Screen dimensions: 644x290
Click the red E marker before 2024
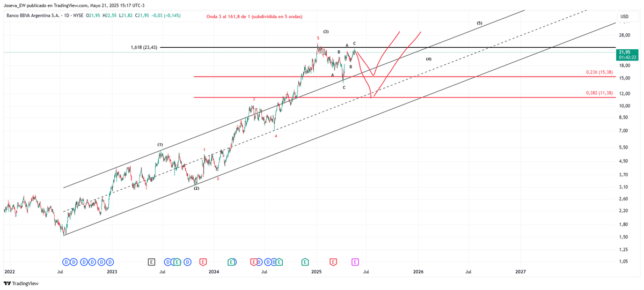(203, 262)
